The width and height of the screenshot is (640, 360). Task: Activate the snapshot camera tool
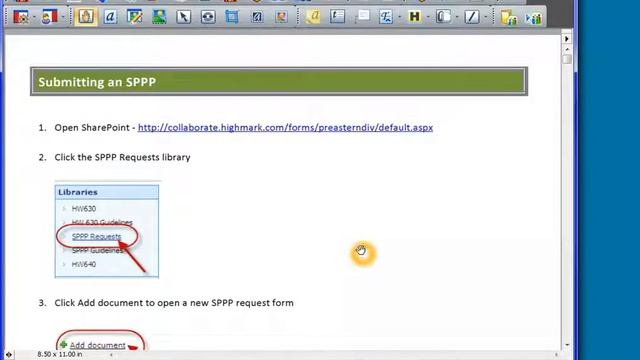(208, 17)
